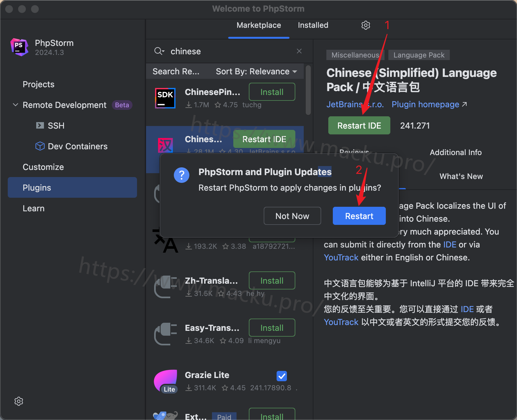
Task: Open the Customize section
Action: pos(43,167)
